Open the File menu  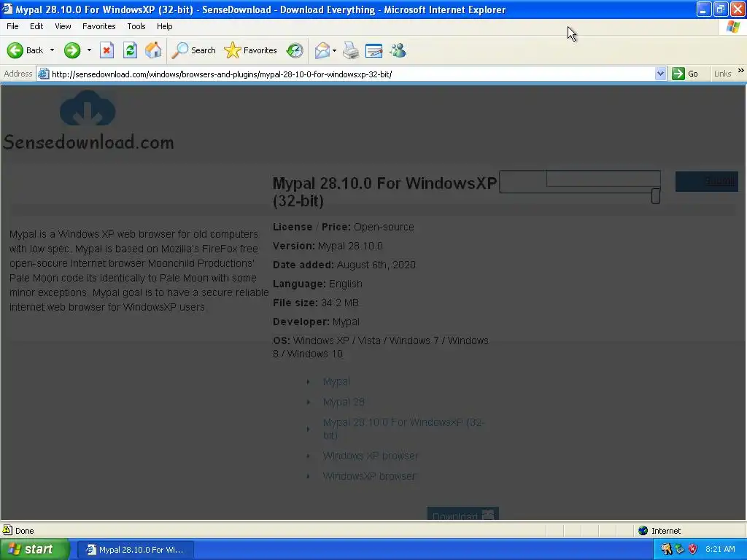point(13,26)
